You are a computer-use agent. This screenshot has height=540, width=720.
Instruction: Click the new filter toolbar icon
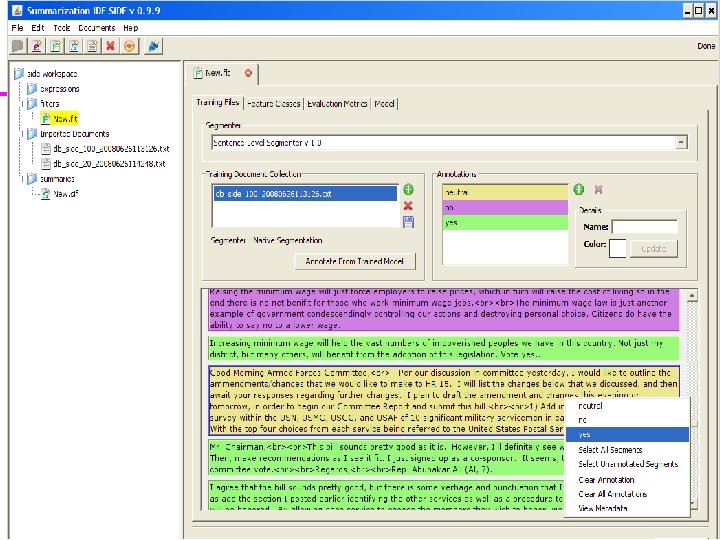tap(55, 46)
